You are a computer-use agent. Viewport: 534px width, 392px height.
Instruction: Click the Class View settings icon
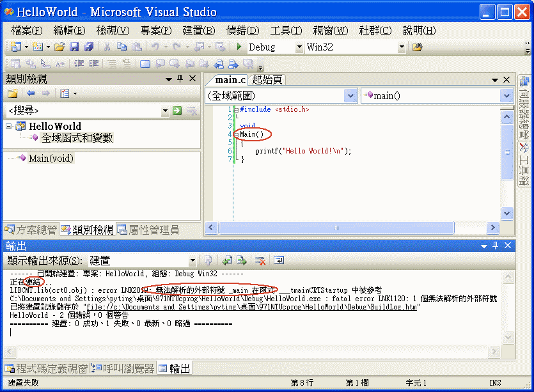tap(65, 93)
